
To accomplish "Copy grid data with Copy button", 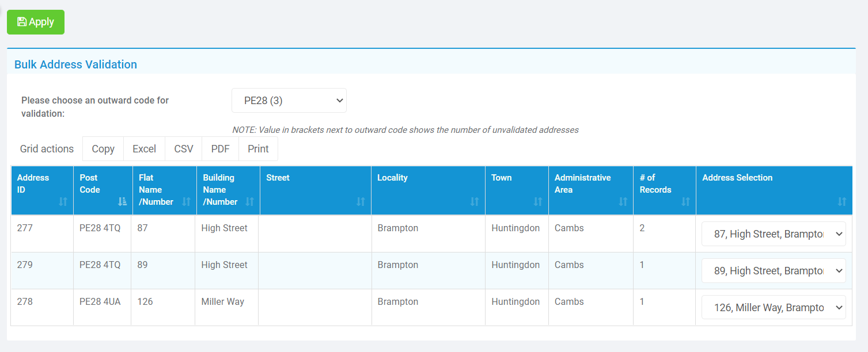I will pos(103,149).
